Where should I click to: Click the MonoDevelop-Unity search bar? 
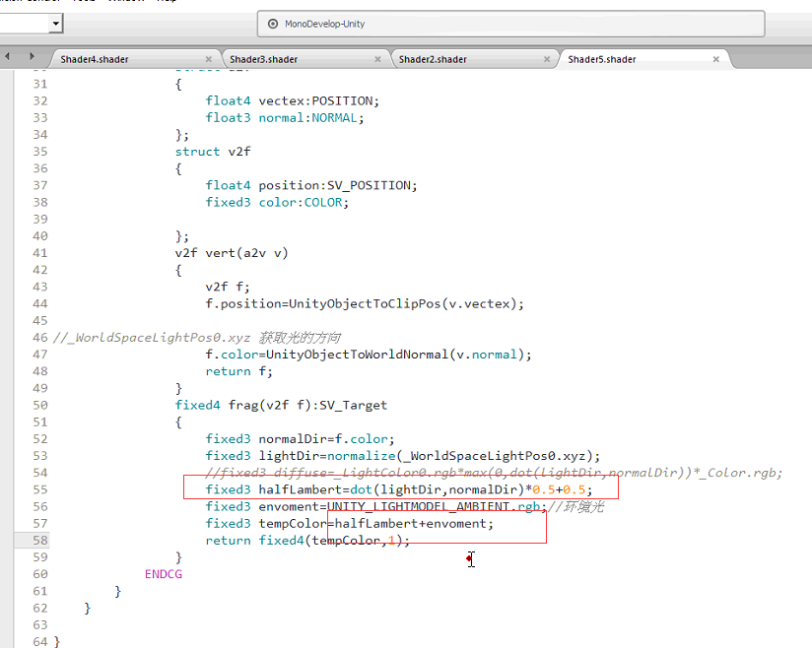point(511,24)
